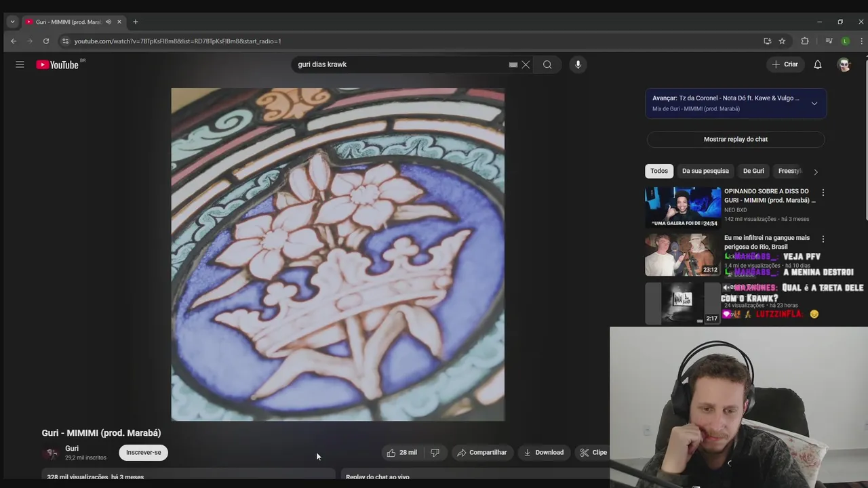This screenshot has height=488, width=868.
Task: Open a new browser tab
Action: coord(135,22)
